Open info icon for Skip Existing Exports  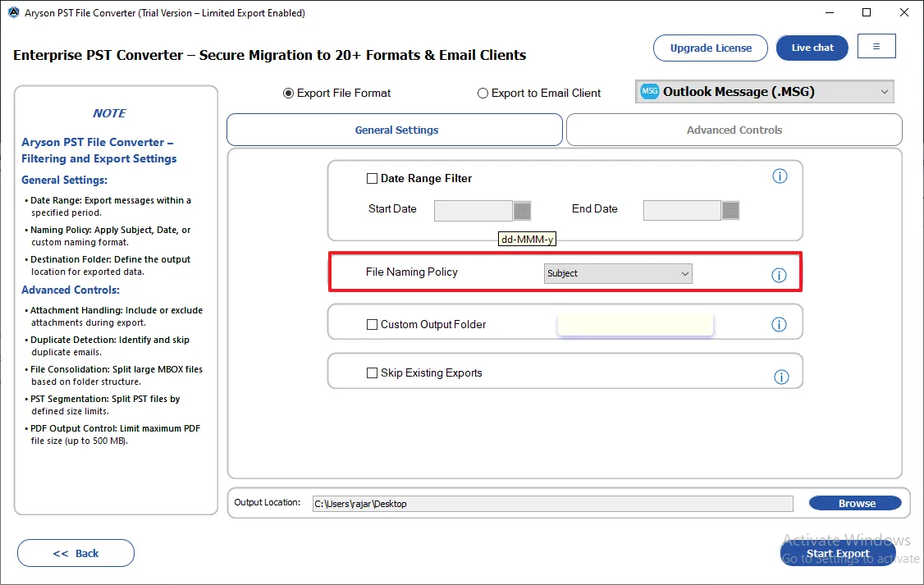(781, 377)
